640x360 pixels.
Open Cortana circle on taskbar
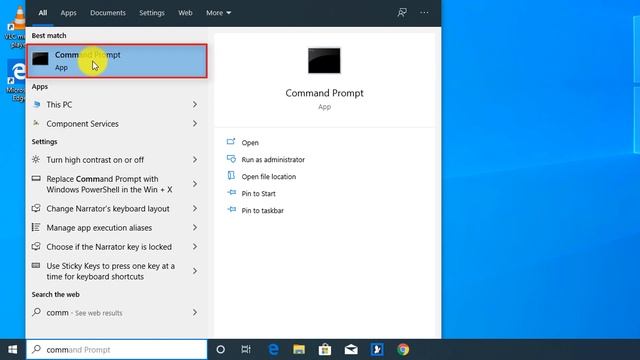[x=220, y=349]
